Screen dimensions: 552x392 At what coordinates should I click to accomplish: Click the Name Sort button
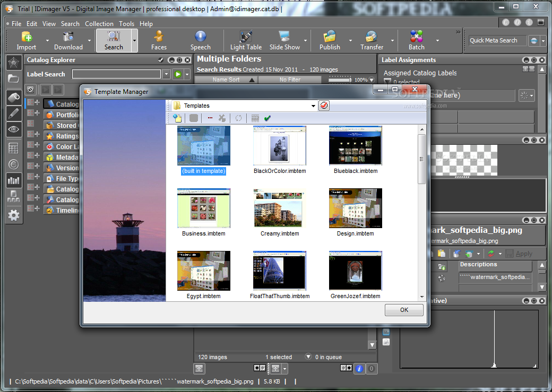226,80
